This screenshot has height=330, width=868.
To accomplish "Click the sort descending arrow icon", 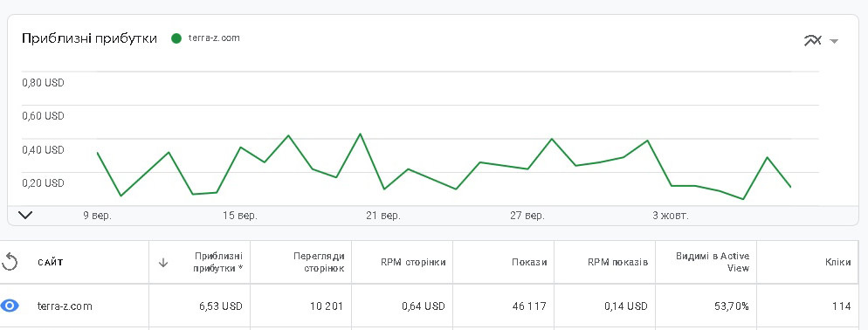I will click(x=163, y=263).
